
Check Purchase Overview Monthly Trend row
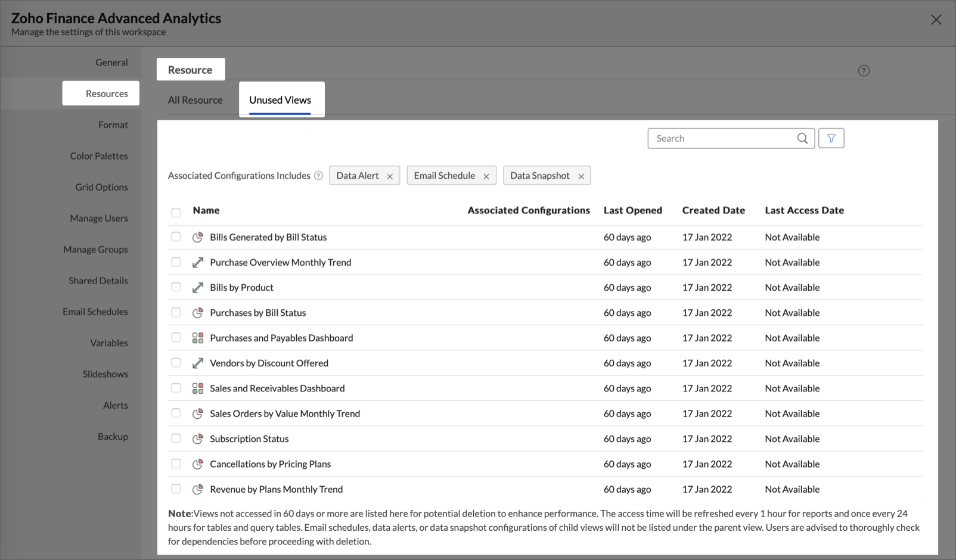coord(176,262)
